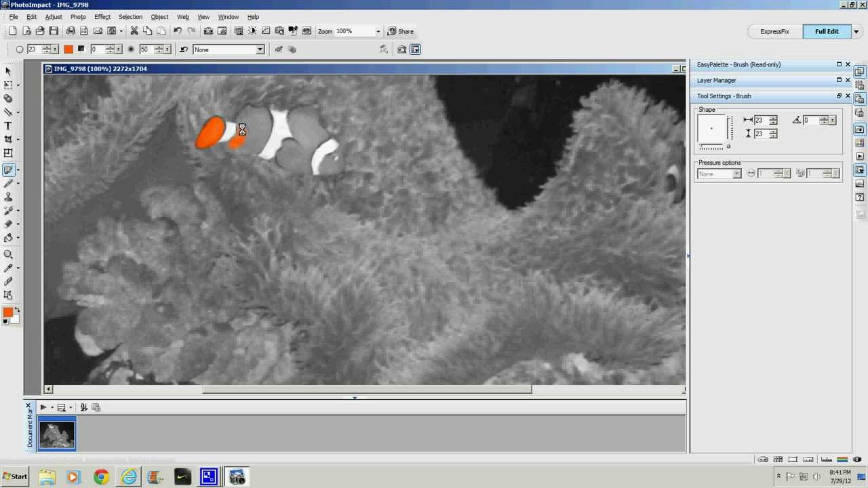Open the Web menu
Image resolution: width=868 pixels, height=488 pixels.
click(182, 17)
